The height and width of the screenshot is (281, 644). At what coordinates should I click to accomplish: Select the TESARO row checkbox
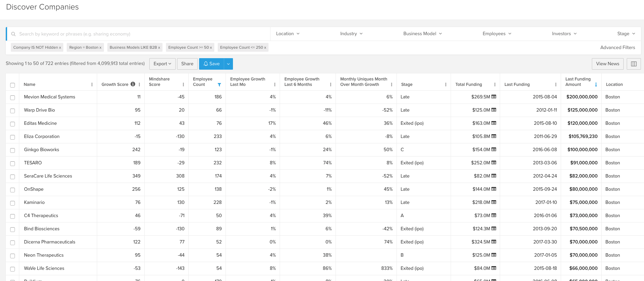tap(13, 164)
